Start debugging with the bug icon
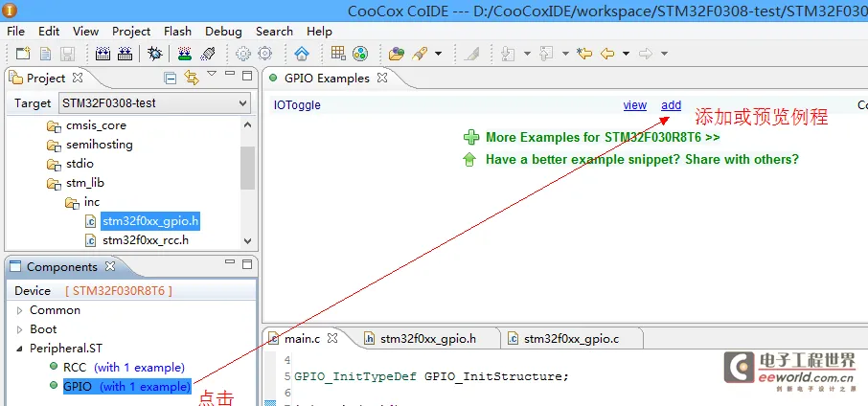This screenshot has width=868, height=406. coord(155,54)
